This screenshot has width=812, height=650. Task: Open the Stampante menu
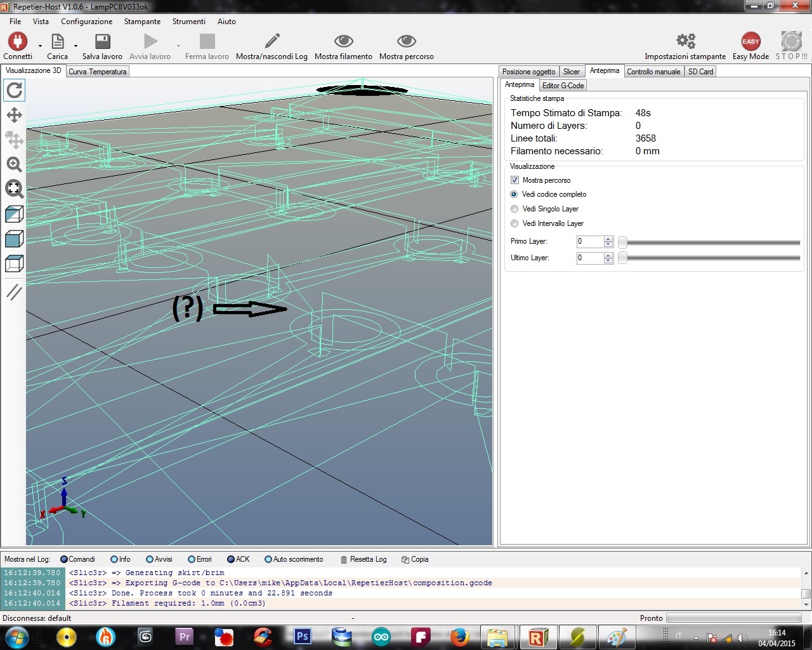click(x=143, y=21)
